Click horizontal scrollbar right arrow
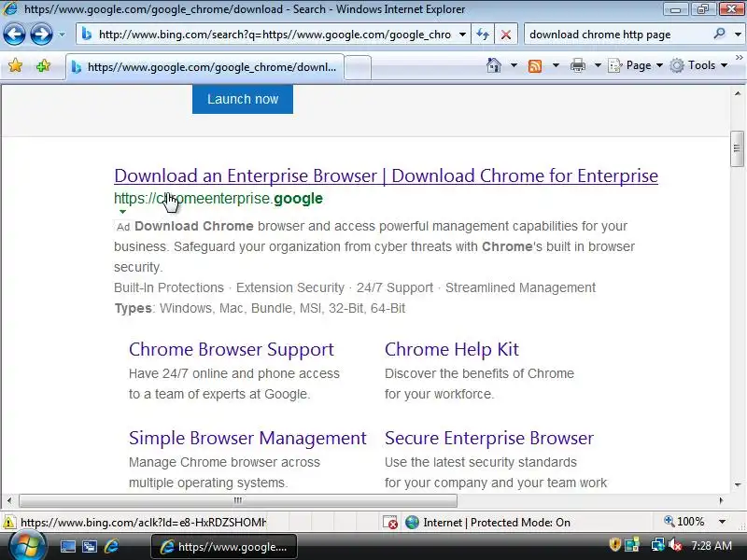This screenshot has width=747, height=560. pos(721,500)
